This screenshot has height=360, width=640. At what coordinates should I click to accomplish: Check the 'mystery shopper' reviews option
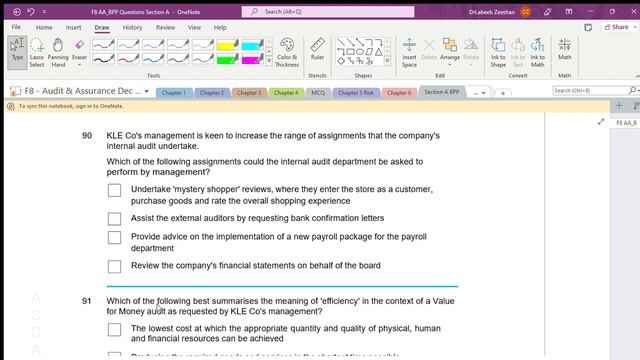[114, 190]
